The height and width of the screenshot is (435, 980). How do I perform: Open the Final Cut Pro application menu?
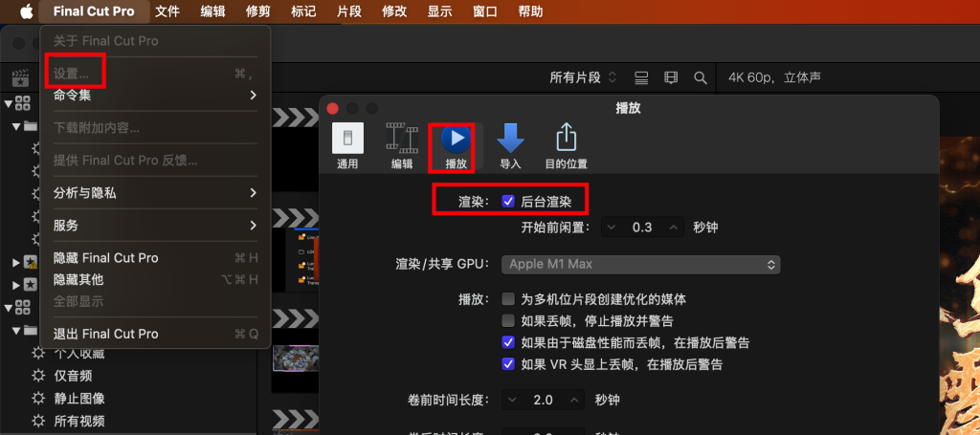pos(94,11)
